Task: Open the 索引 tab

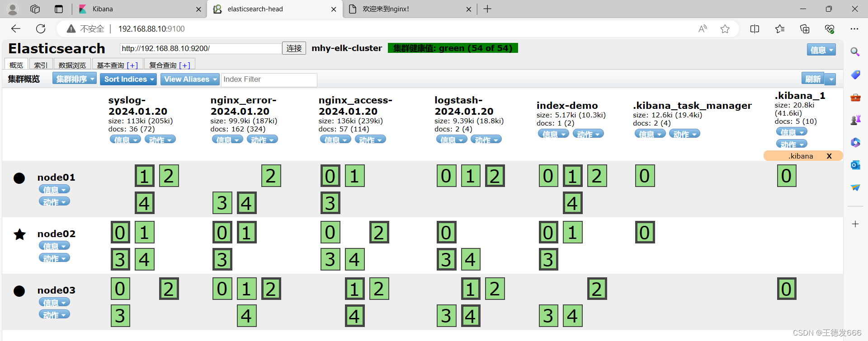Action: click(41, 65)
